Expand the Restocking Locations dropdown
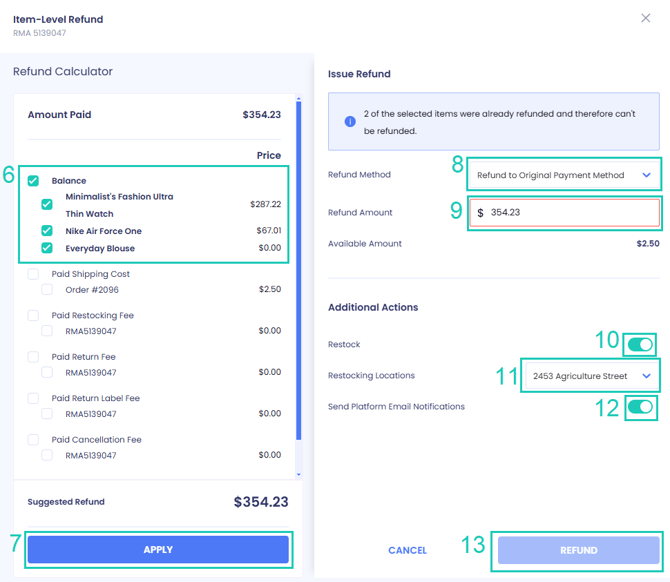This screenshot has height=582, width=670. click(591, 376)
